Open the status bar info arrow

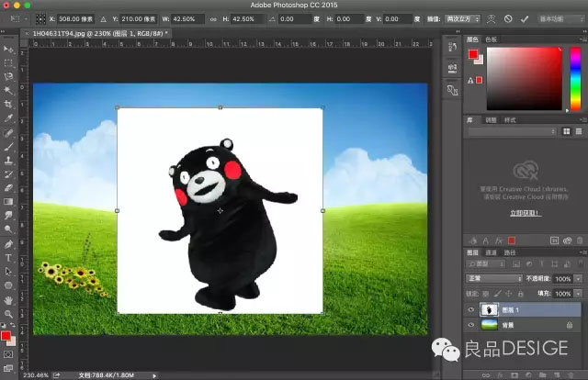pyautogui.click(x=154, y=375)
